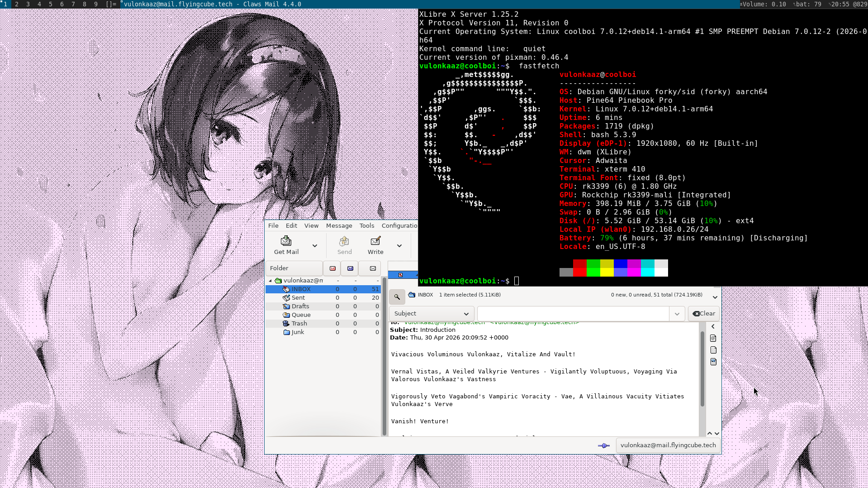Open the Write dropdown arrow
Viewport: 868px width, 488px height.
click(x=399, y=246)
